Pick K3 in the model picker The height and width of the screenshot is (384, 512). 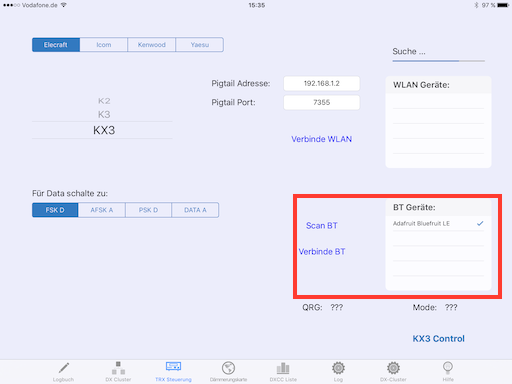pos(104,114)
